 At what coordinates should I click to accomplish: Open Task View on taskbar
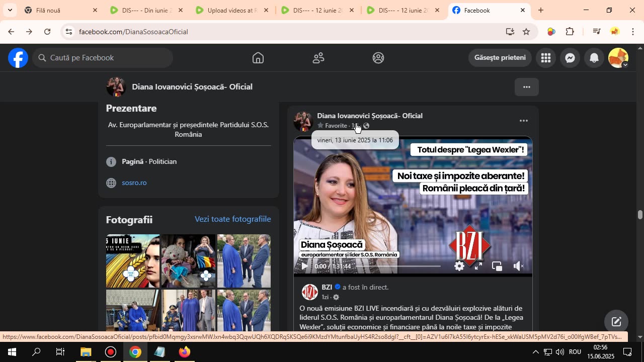coord(60,352)
